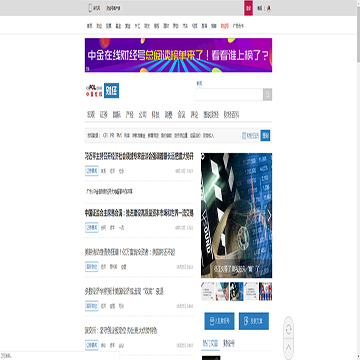Switch to the 财经号 sidebar tab

(229, 343)
